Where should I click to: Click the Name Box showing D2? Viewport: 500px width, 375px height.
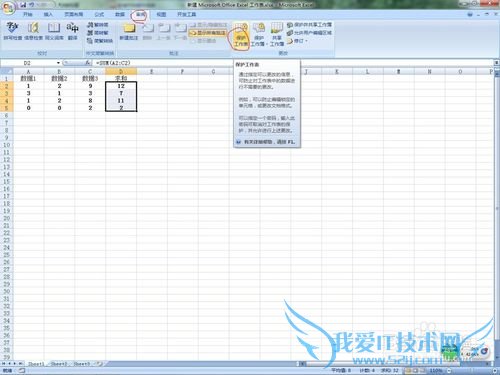(28, 63)
